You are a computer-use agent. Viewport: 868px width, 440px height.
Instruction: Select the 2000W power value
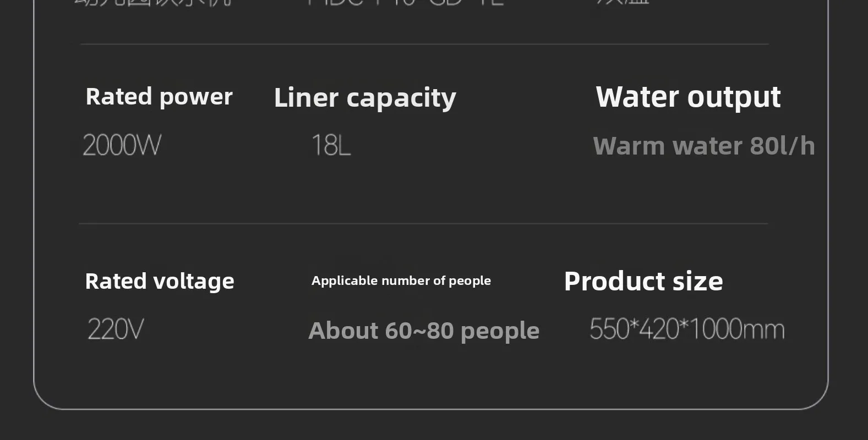(x=122, y=146)
